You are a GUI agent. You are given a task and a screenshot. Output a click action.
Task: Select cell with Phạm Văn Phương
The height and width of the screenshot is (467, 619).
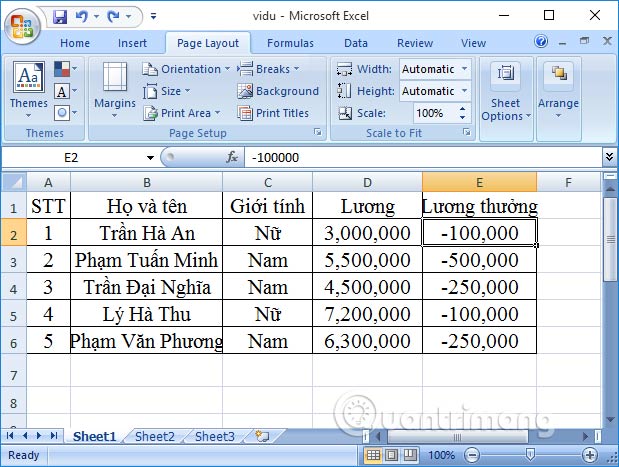click(x=146, y=340)
